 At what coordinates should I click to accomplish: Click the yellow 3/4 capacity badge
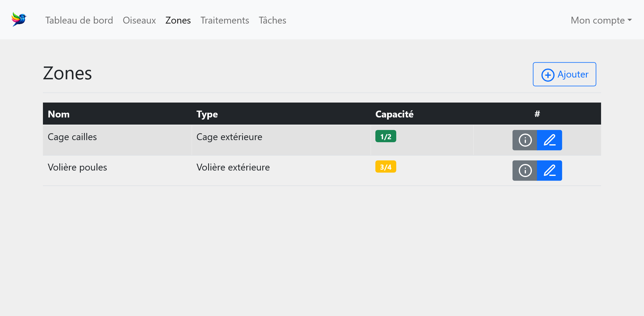[386, 167]
